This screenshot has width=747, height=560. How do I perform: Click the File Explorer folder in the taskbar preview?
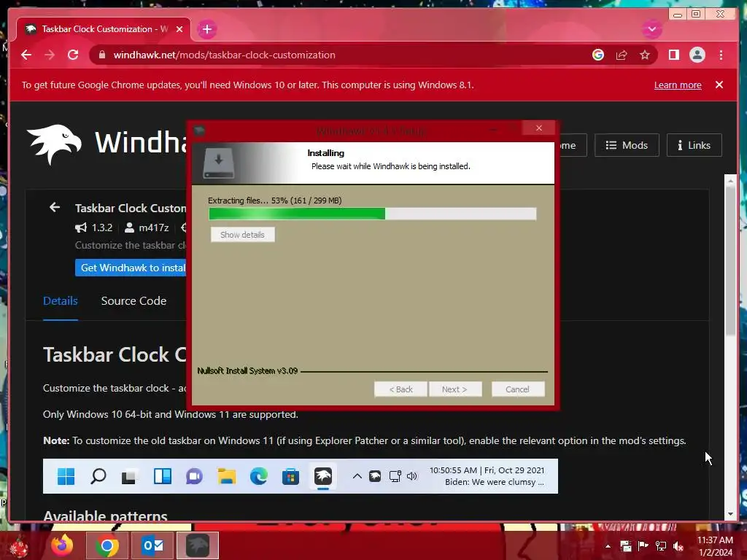(x=227, y=476)
